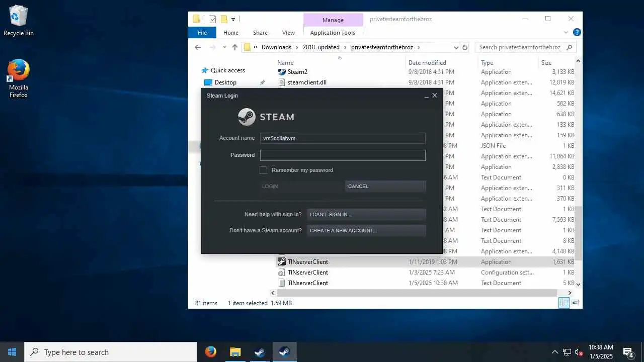Collapse the Explorer ribbon chevron

[x=566, y=32]
